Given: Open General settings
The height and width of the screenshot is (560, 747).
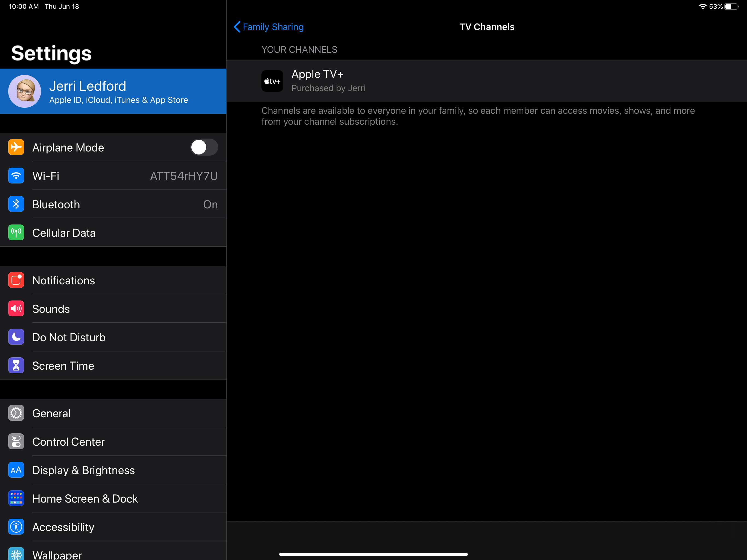Looking at the screenshot, I should pos(113,413).
